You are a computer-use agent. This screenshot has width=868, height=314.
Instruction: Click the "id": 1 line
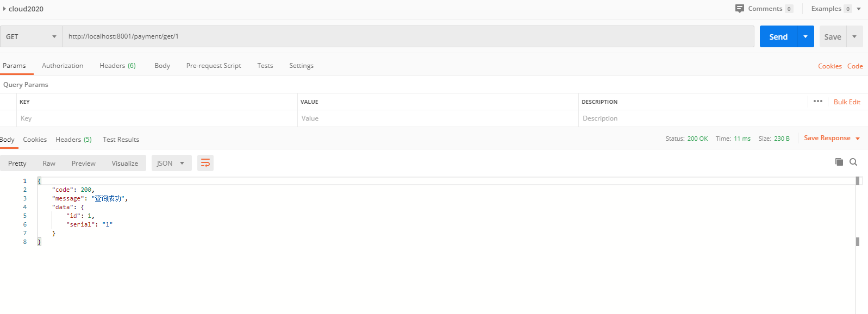coord(80,216)
